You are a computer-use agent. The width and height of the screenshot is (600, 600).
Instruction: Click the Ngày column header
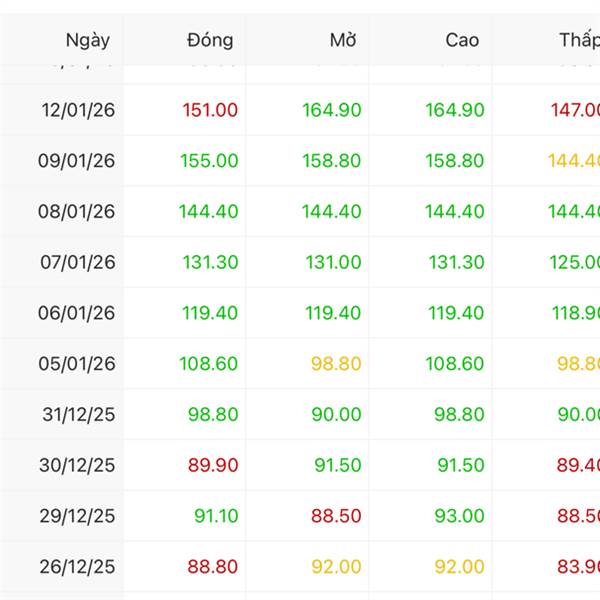[87, 40]
